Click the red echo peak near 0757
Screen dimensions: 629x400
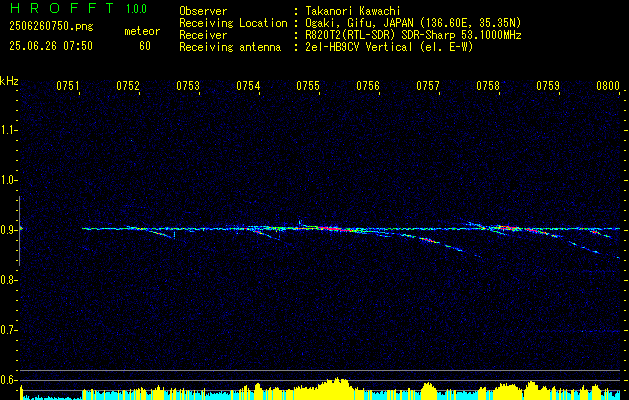coord(427,240)
